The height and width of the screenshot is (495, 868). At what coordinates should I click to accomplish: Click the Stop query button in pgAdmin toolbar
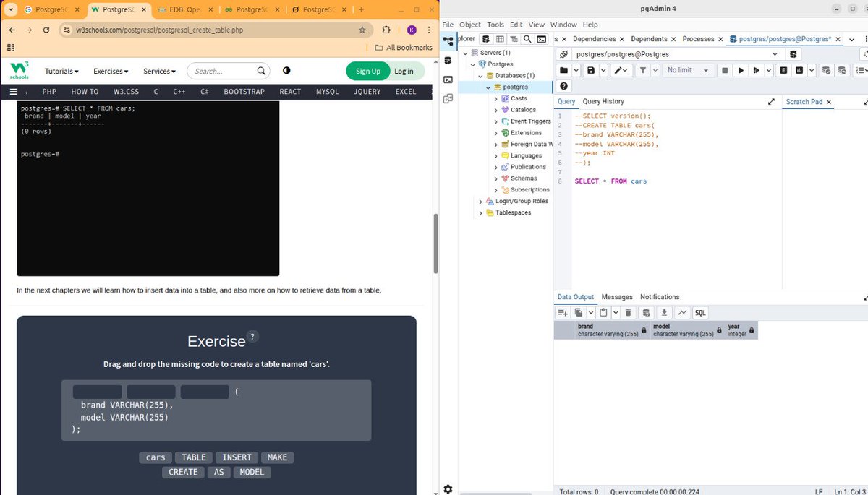point(725,70)
